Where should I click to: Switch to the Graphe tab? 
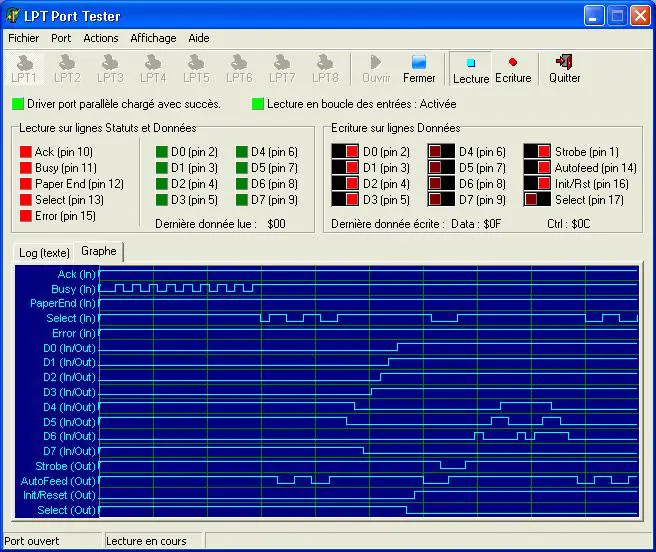tap(99, 251)
